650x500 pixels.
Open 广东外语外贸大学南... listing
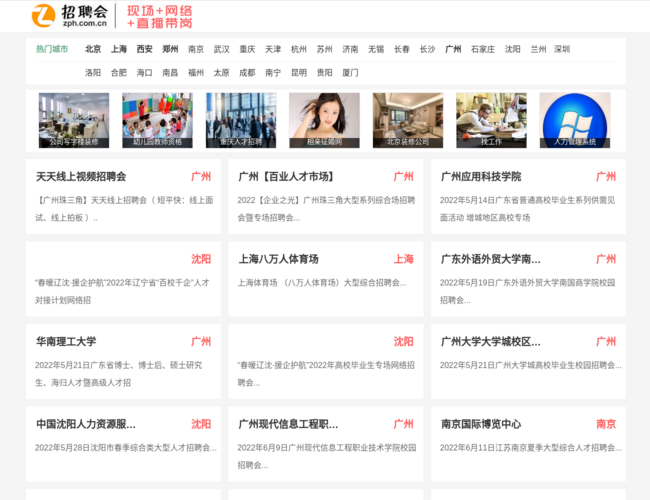(x=490, y=259)
